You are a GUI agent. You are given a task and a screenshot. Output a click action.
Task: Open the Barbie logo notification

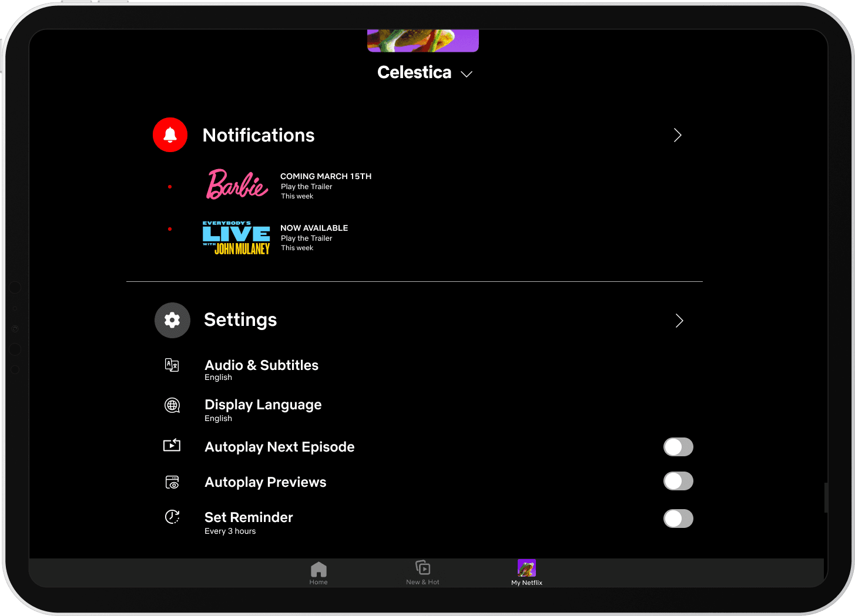[x=237, y=184]
